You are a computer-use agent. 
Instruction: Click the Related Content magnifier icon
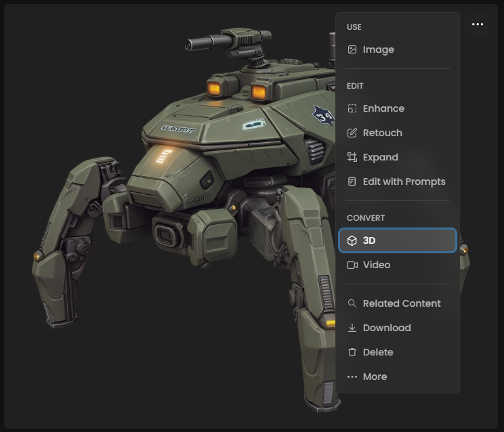(x=352, y=303)
